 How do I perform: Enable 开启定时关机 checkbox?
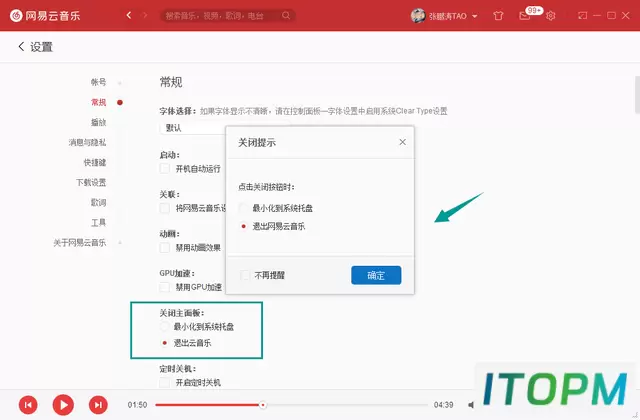[164, 382]
